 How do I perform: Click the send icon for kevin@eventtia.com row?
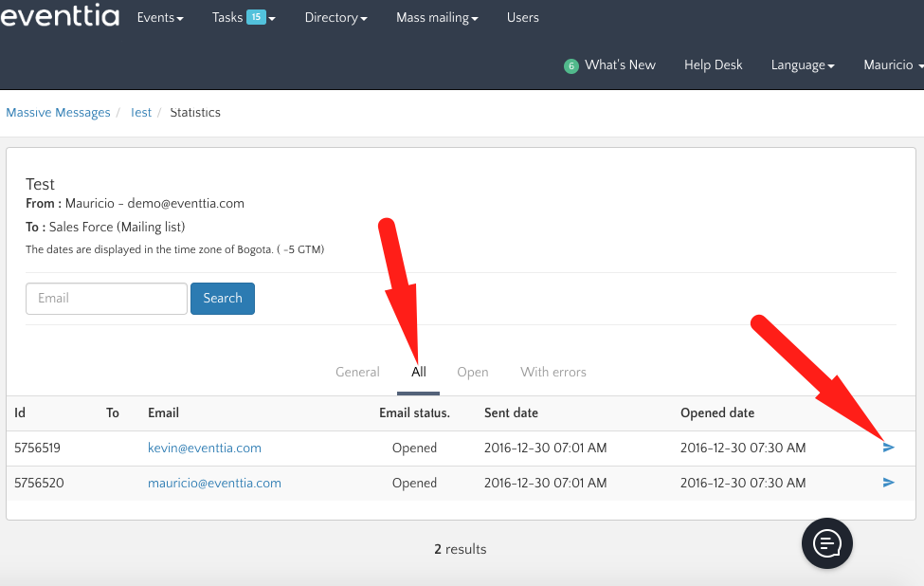pyautogui.click(x=888, y=448)
